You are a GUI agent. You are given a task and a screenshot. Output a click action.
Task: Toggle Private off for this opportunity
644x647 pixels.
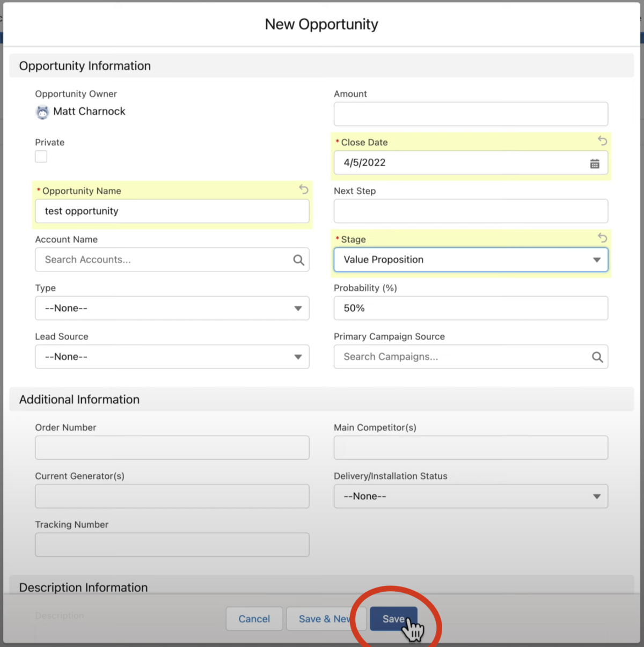(x=41, y=156)
